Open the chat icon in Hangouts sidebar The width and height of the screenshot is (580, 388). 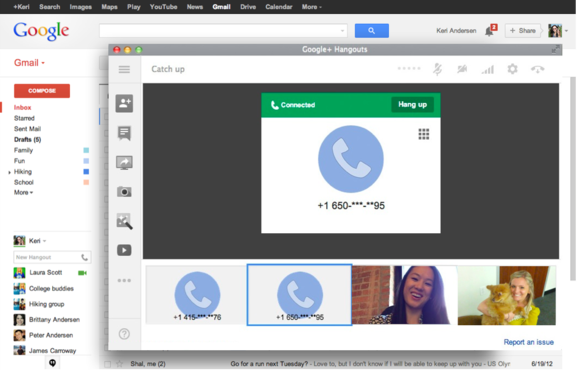[124, 133]
